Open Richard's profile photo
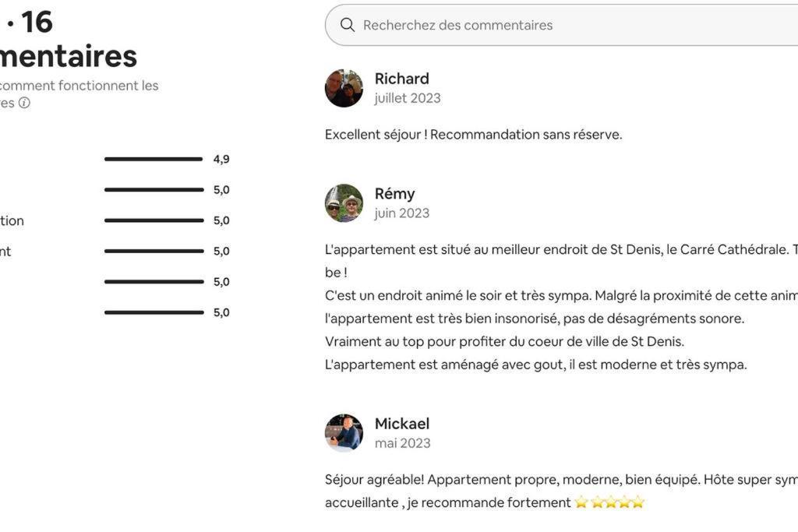The width and height of the screenshot is (798, 532). [344, 88]
